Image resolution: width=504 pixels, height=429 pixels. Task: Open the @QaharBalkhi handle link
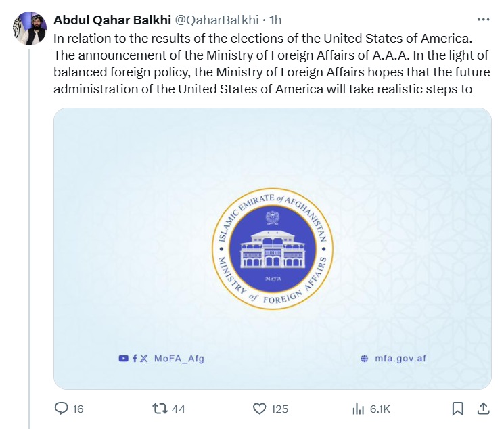coord(216,20)
